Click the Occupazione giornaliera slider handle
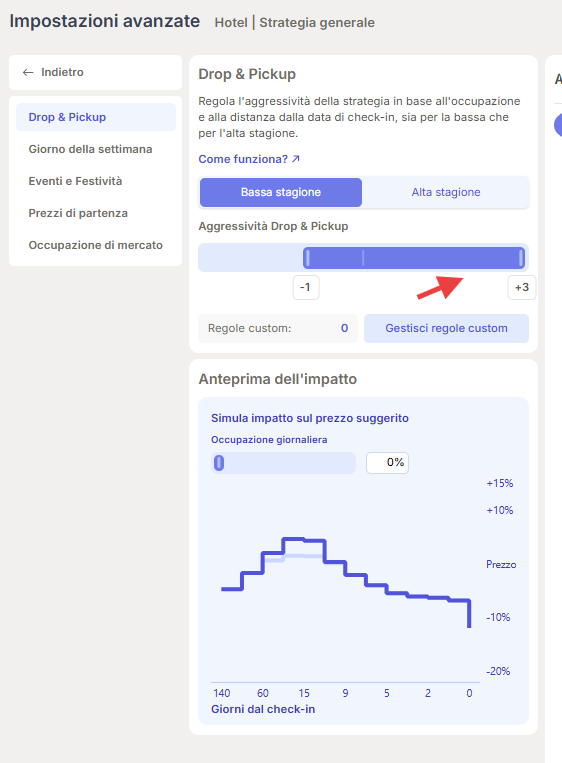The image size is (562, 763). coord(219,463)
